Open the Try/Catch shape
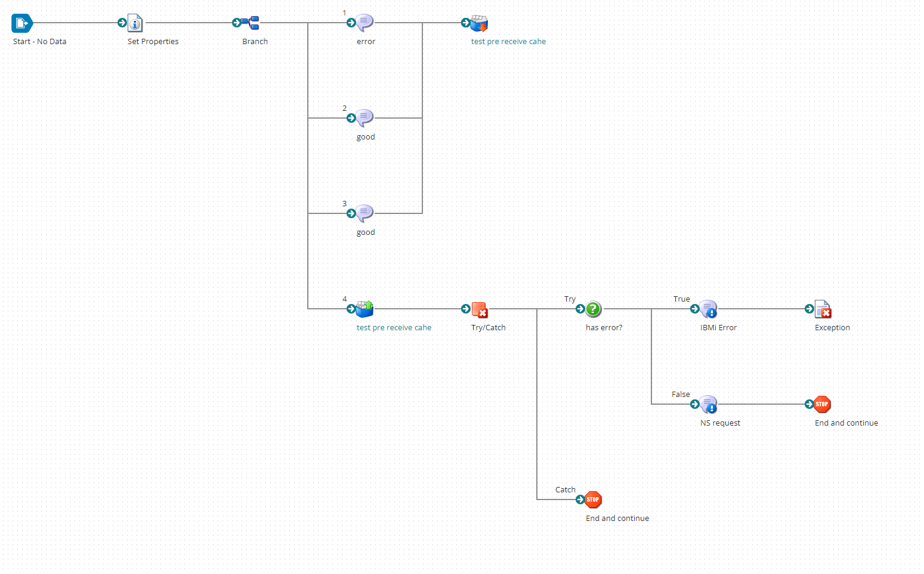The height and width of the screenshot is (574, 924). pos(480,310)
